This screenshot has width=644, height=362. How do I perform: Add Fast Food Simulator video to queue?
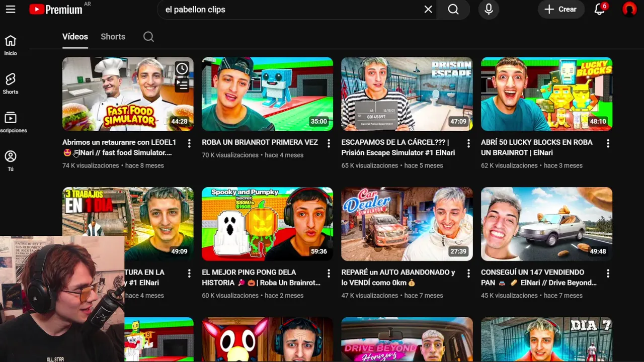182,85
